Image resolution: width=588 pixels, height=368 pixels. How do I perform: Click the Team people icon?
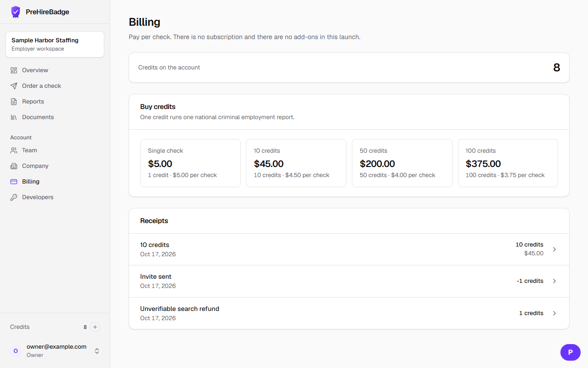pos(14,150)
